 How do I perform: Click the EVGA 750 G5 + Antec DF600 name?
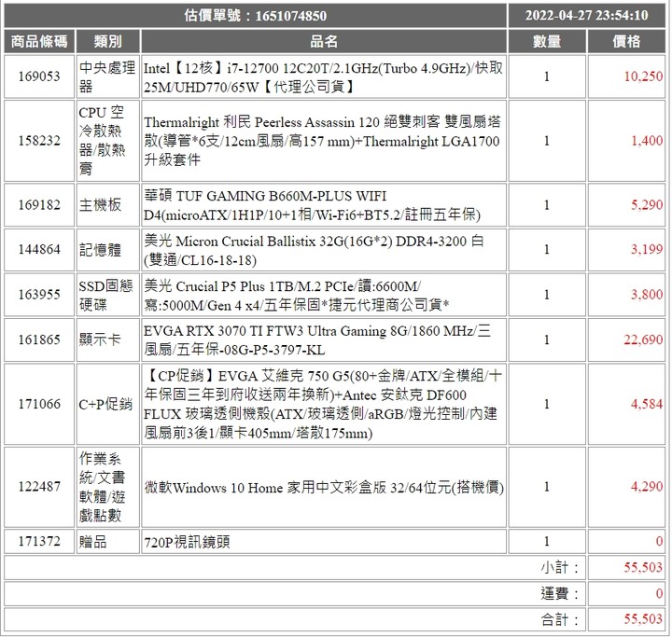[323, 405]
